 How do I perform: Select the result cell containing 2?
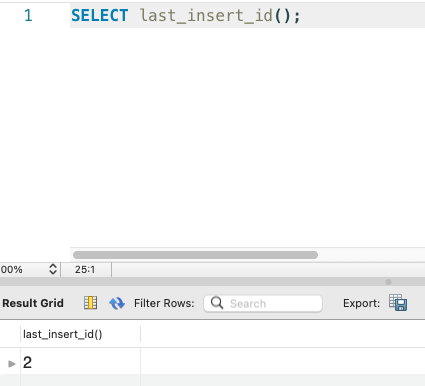tap(80, 362)
